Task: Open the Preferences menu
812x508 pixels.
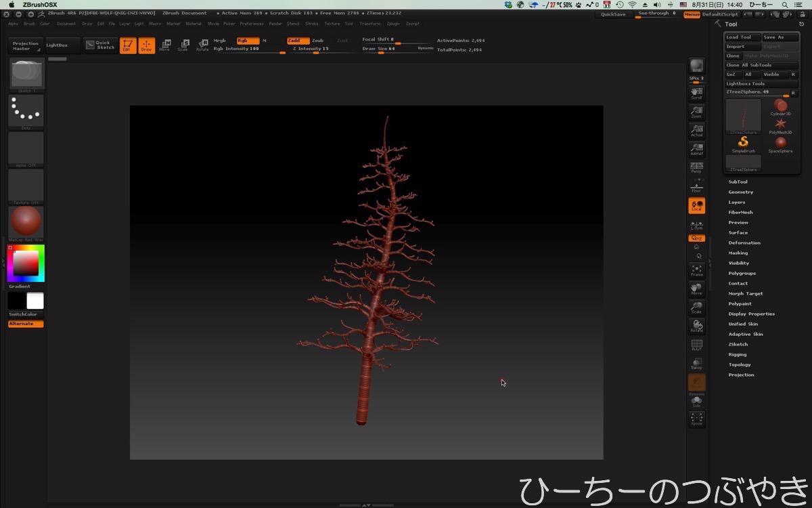Action: 251,24
